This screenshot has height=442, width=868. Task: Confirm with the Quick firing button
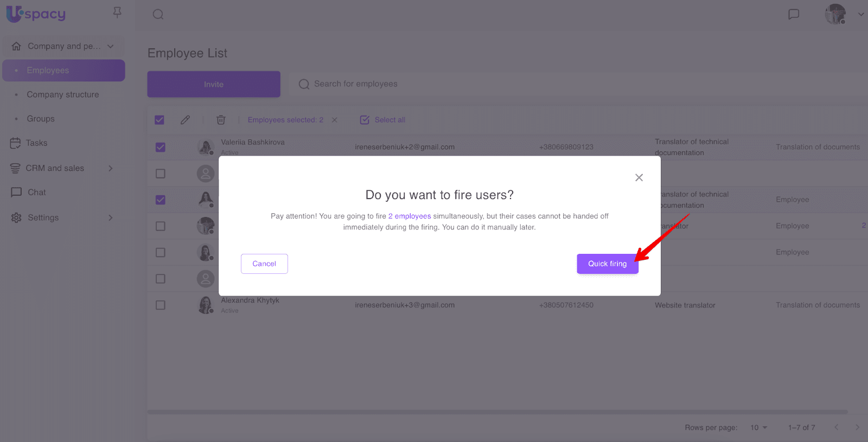[x=607, y=264]
